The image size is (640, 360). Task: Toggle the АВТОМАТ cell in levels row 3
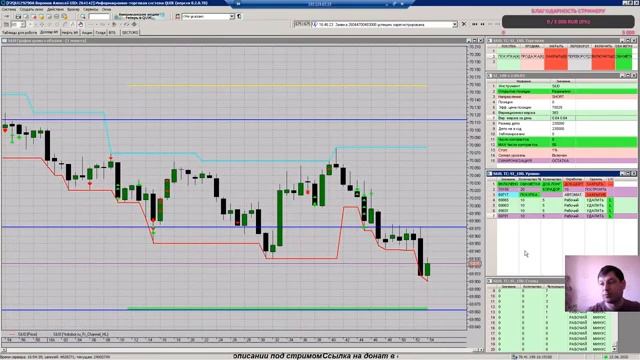coord(573,195)
